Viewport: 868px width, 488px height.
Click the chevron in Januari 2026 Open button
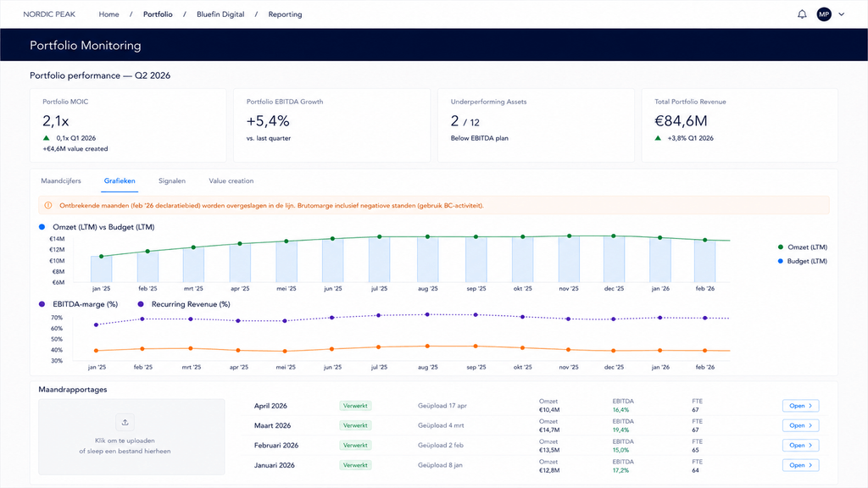(x=810, y=465)
